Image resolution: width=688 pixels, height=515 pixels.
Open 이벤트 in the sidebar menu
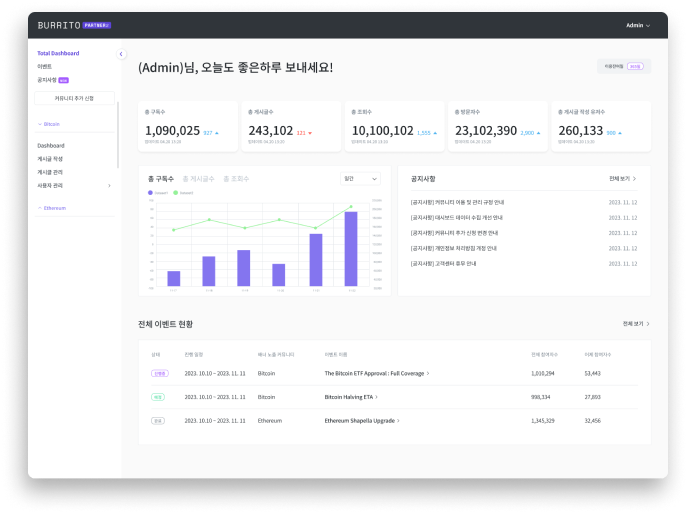click(45, 66)
